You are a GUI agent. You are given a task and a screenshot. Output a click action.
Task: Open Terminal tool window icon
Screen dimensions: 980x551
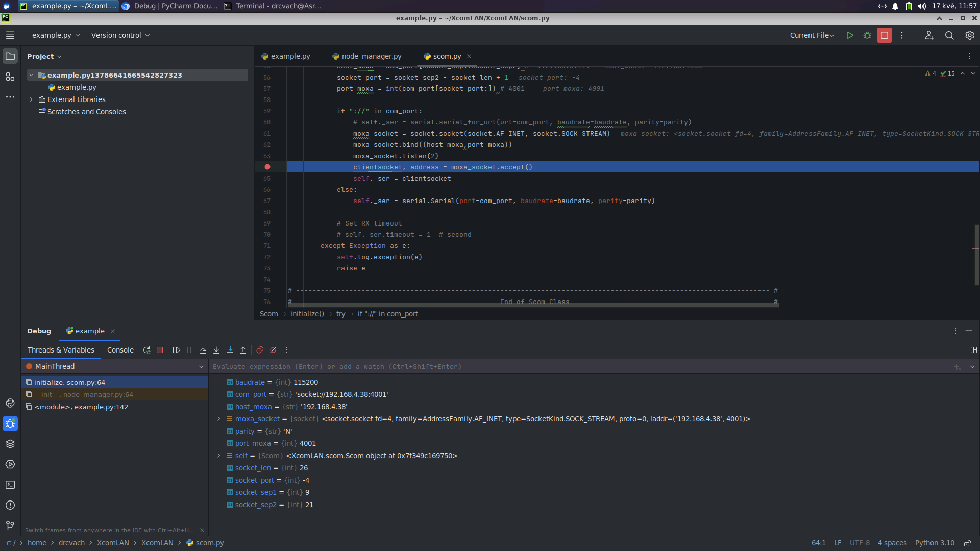[x=10, y=485]
